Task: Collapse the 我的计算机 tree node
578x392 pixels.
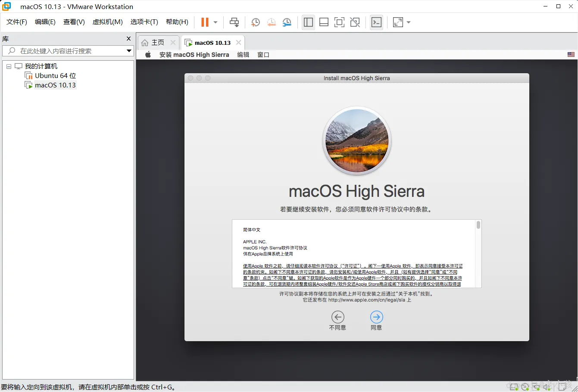Action: coord(9,66)
